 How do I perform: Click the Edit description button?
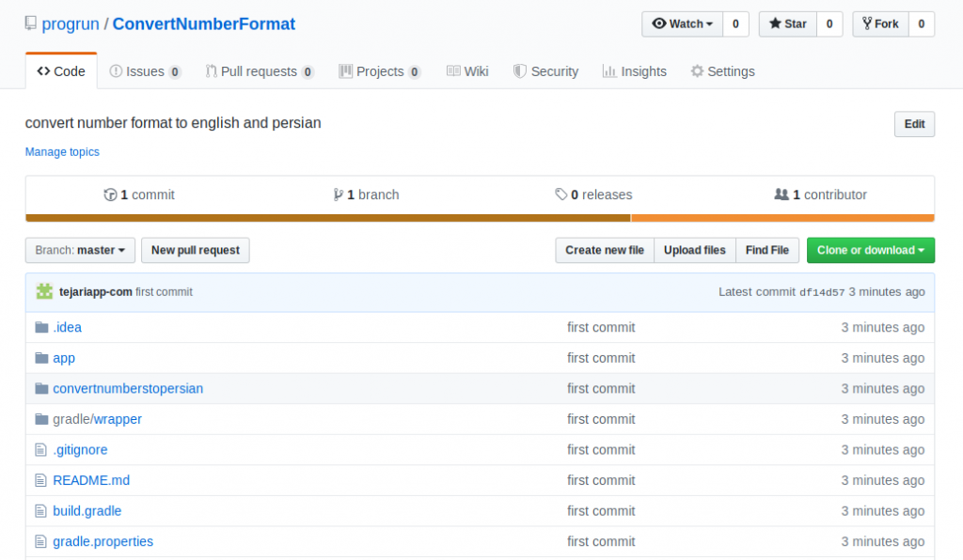coord(914,124)
